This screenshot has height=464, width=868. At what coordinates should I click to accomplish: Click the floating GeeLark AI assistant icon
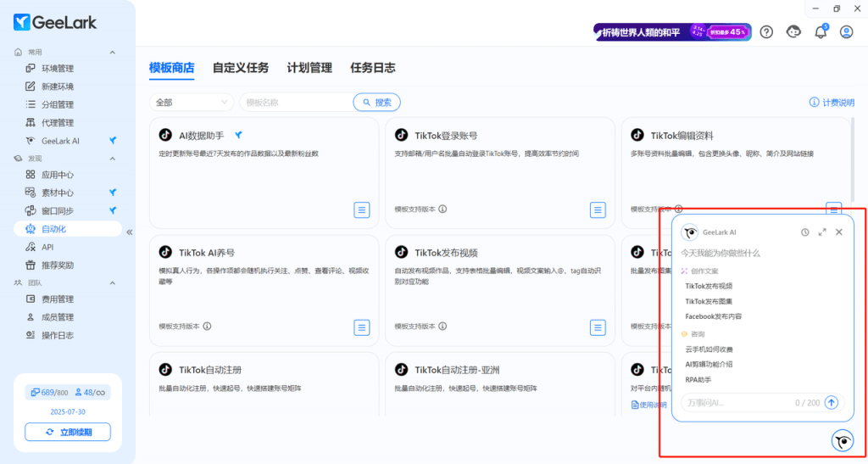coord(842,441)
